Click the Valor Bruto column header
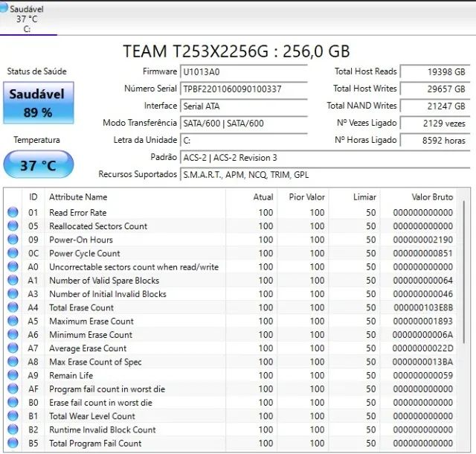Image resolution: width=476 pixels, height=454 pixels. point(431,197)
